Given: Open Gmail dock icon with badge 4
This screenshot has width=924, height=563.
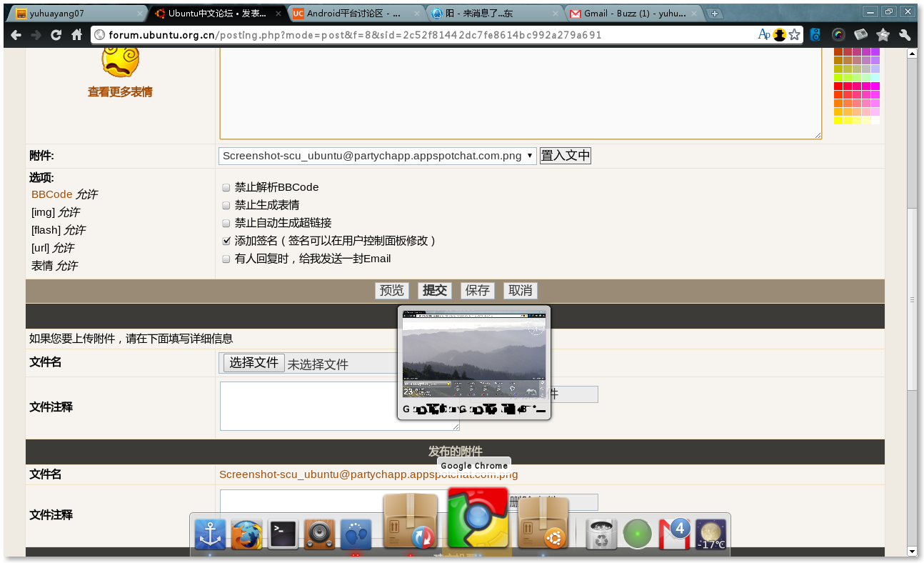Looking at the screenshot, I should click(x=674, y=534).
